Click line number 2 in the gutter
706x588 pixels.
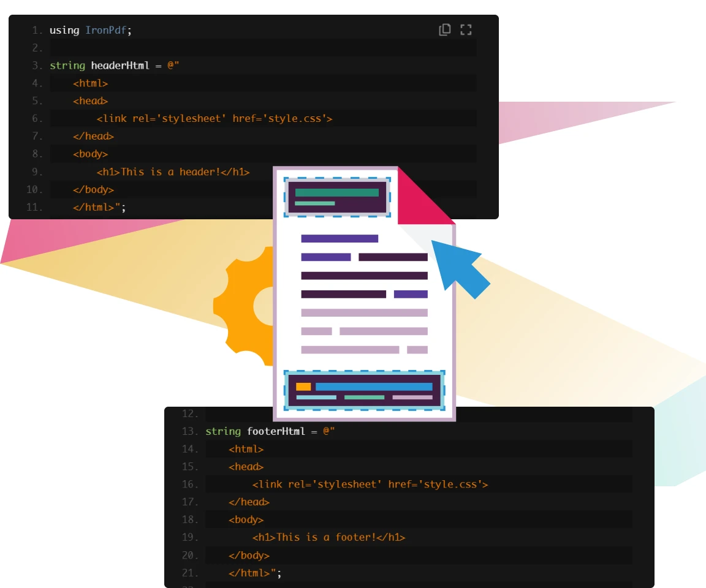click(x=37, y=48)
